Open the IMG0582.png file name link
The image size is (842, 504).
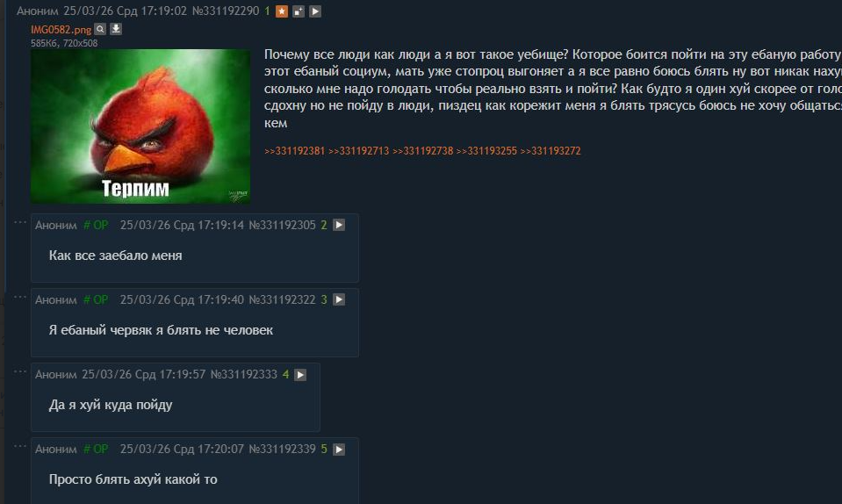[x=61, y=30]
